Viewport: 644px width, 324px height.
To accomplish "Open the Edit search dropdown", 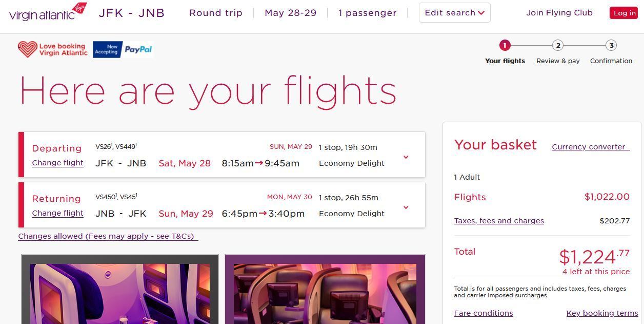I will click(455, 13).
